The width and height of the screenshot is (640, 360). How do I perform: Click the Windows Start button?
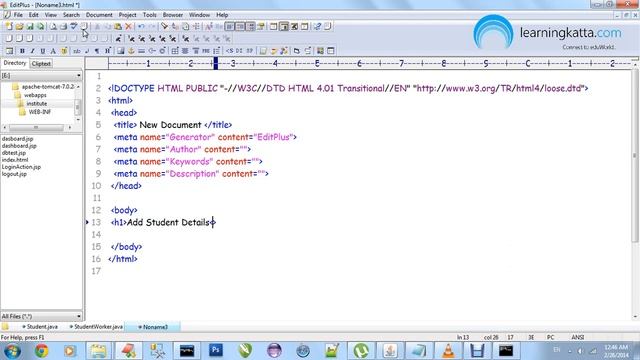tap(12, 351)
